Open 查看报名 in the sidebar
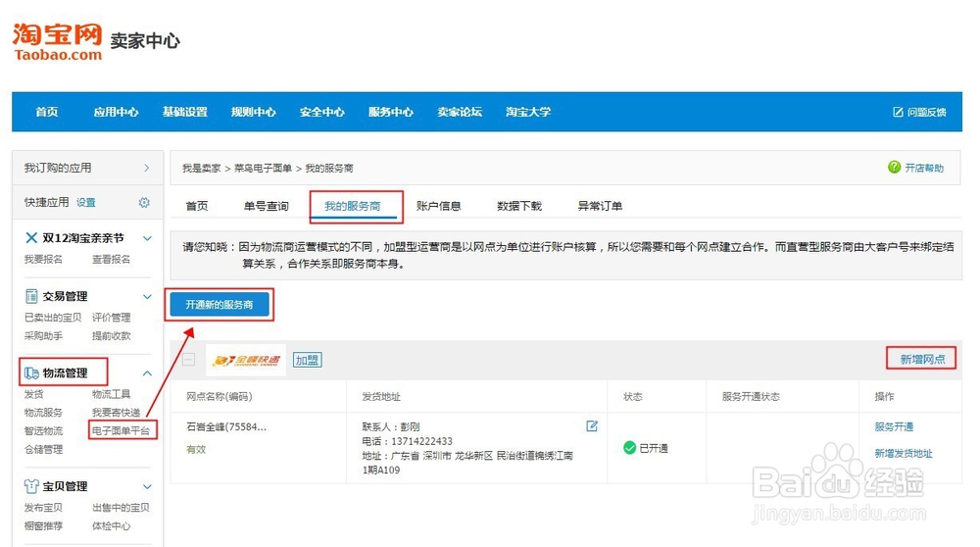The height and width of the screenshot is (547, 980). point(112,259)
